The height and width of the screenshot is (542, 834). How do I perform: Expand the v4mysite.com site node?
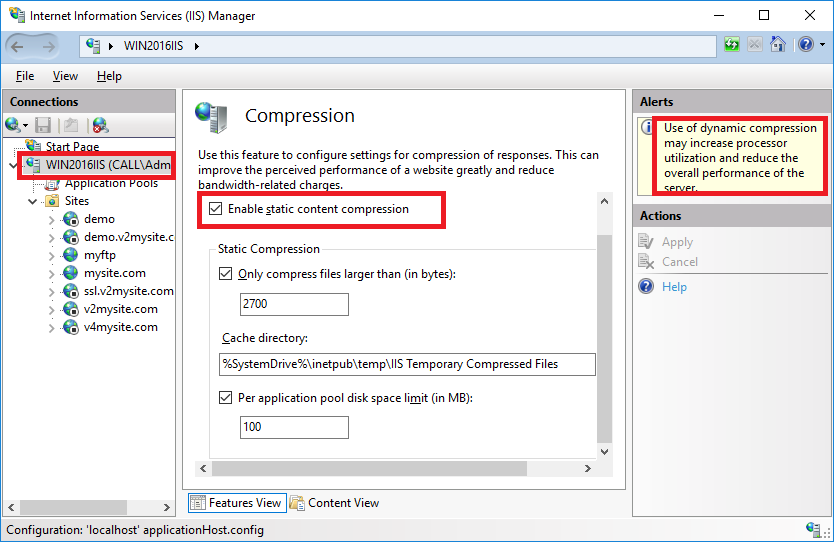[52, 328]
